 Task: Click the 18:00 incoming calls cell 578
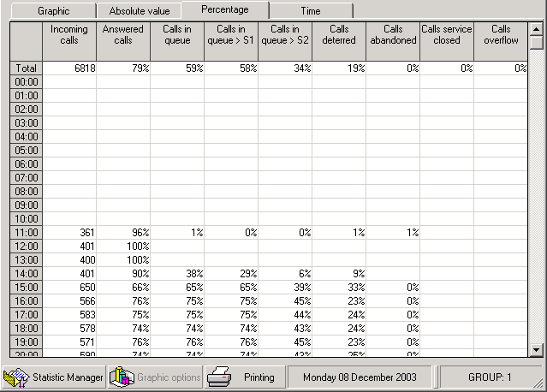69,328
